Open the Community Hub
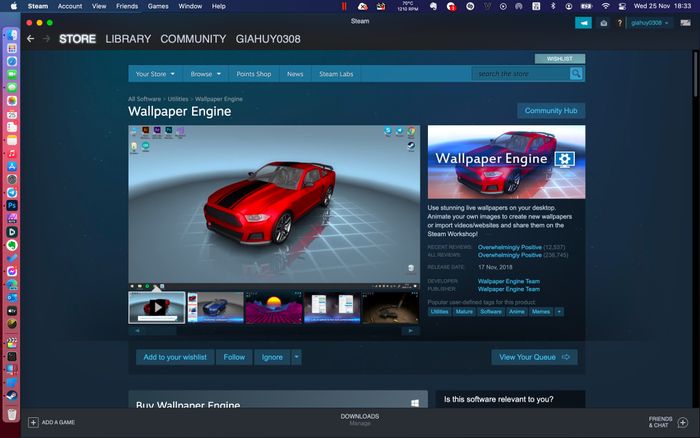The height and width of the screenshot is (438, 700). click(551, 110)
